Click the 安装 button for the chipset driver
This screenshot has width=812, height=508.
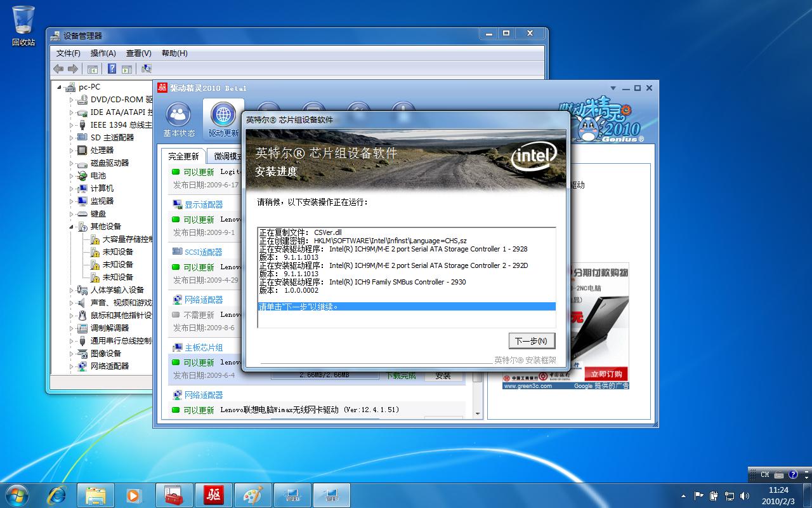[x=443, y=376]
